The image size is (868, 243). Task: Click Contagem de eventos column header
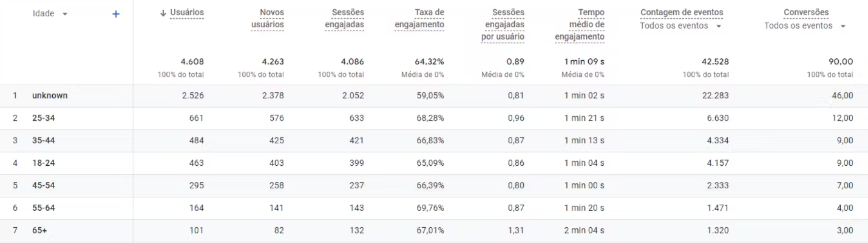(682, 13)
